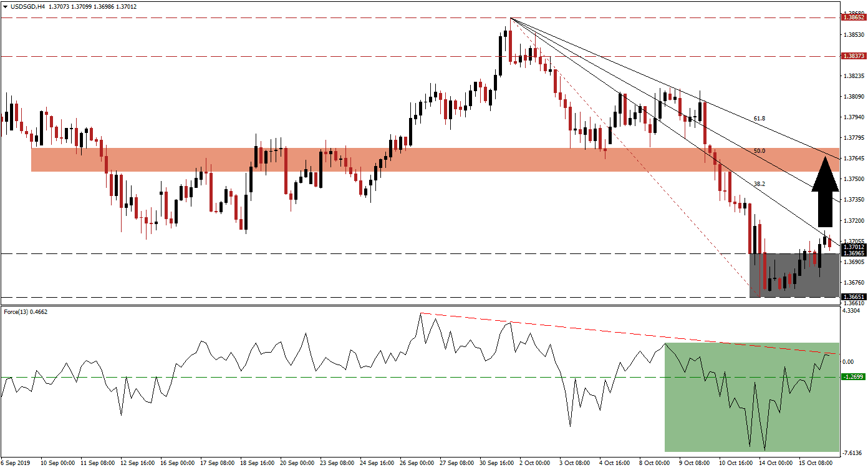Viewport: 868px width, 470px height.
Task: Select the 38.2 Fibonacci fan label
Action: point(759,184)
